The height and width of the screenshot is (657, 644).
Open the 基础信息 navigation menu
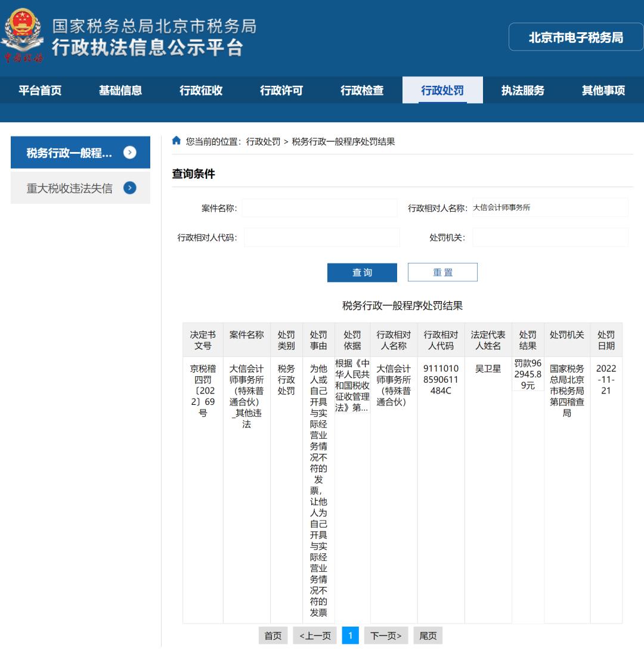click(x=120, y=90)
